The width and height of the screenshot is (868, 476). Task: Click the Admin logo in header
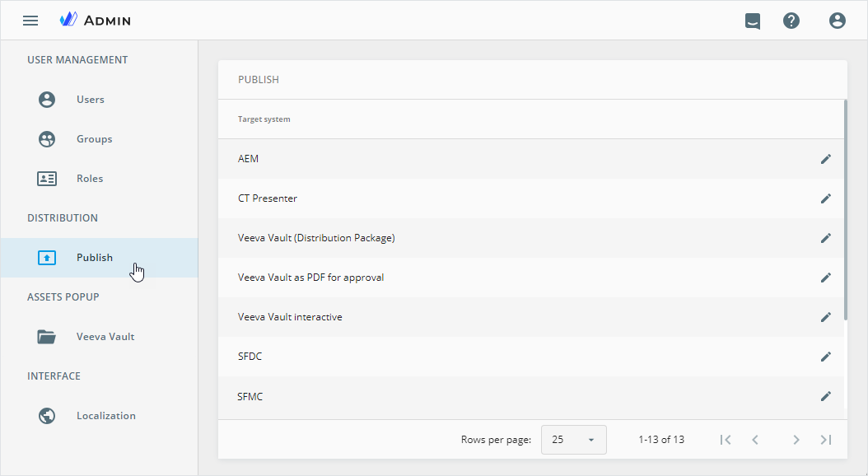[96, 21]
